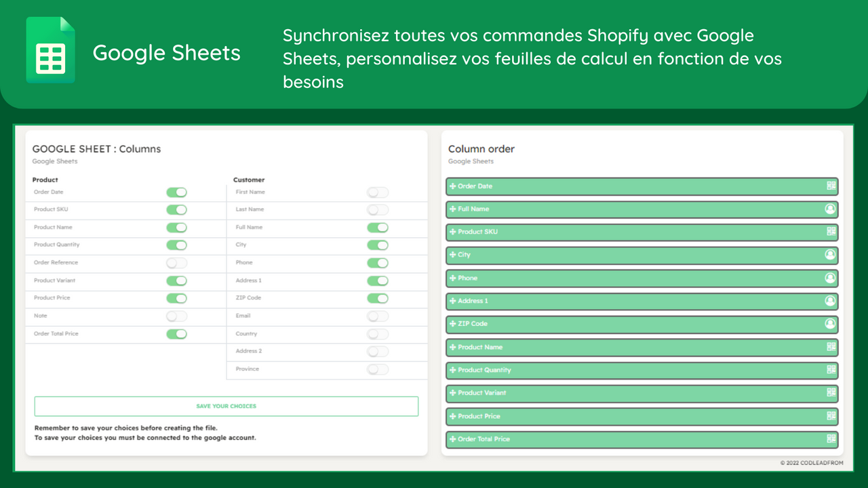Enable the Note column toggle
This screenshot has width=868, height=488.
click(x=176, y=316)
